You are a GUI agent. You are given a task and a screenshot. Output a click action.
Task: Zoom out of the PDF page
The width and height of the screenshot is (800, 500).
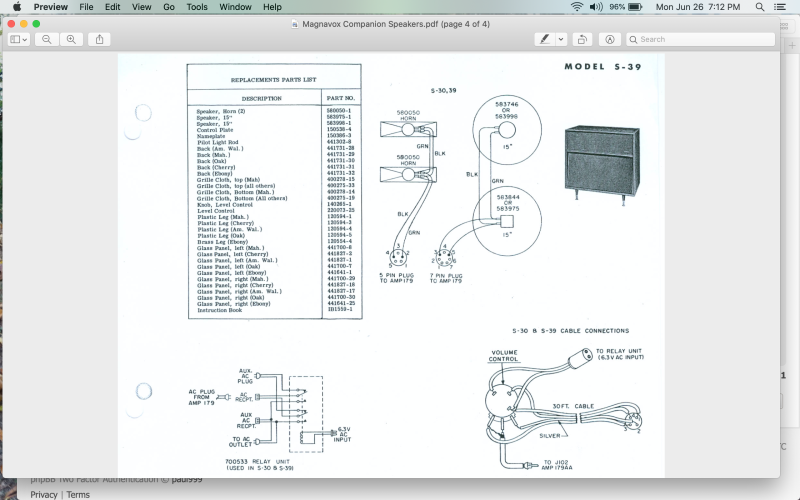[47, 39]
